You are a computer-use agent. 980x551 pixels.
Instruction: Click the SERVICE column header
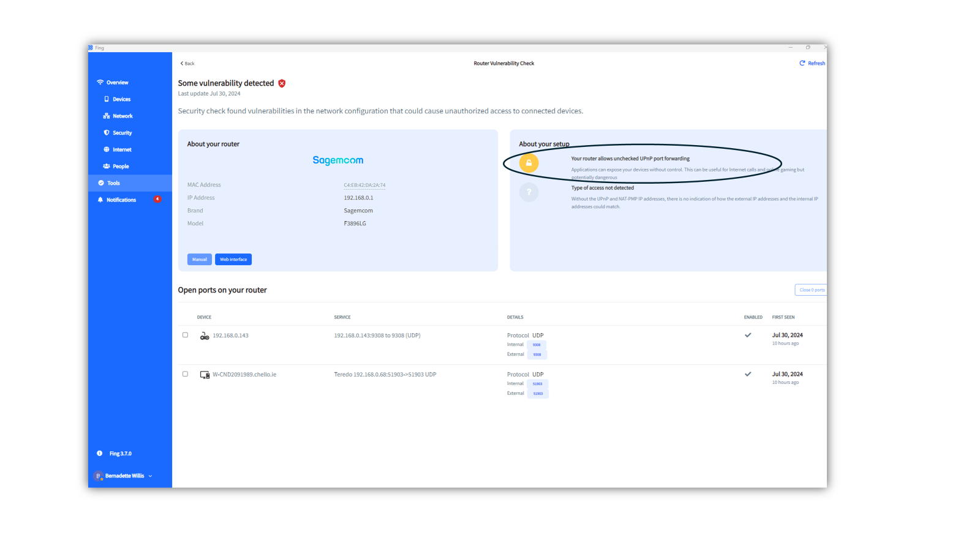click(342, 317)
